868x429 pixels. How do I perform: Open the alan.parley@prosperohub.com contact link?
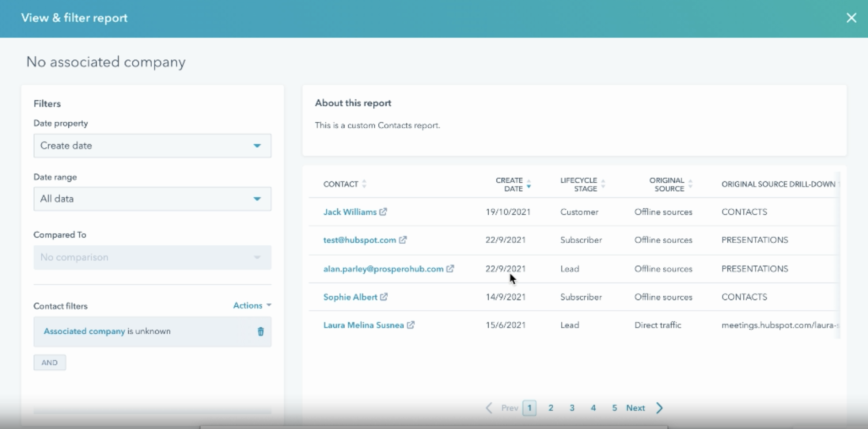click(383, 269)
